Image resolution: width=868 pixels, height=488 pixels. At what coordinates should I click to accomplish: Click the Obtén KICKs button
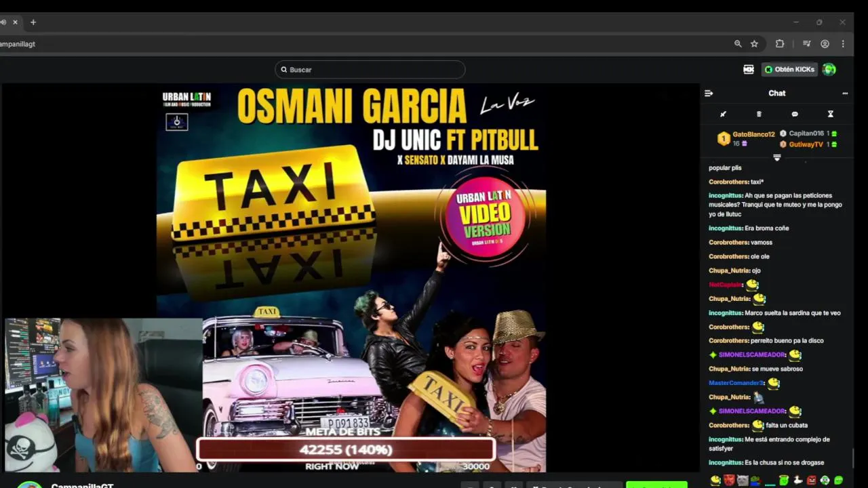(789, 69)
